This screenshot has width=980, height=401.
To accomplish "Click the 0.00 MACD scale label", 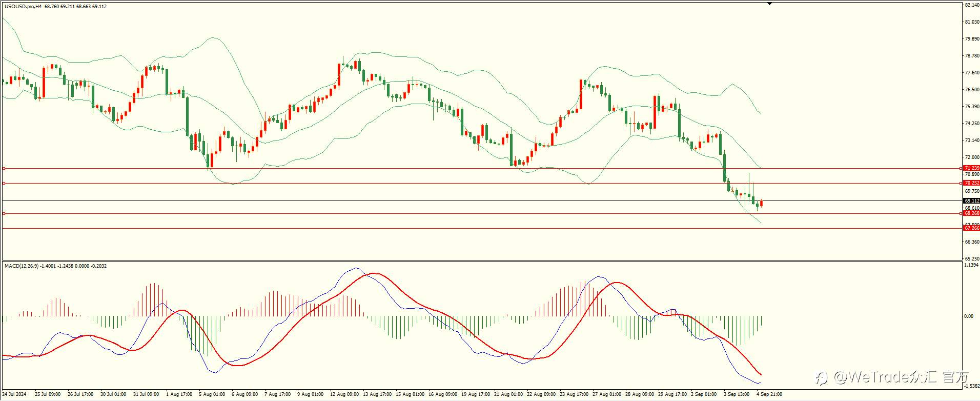I will 969,316.
